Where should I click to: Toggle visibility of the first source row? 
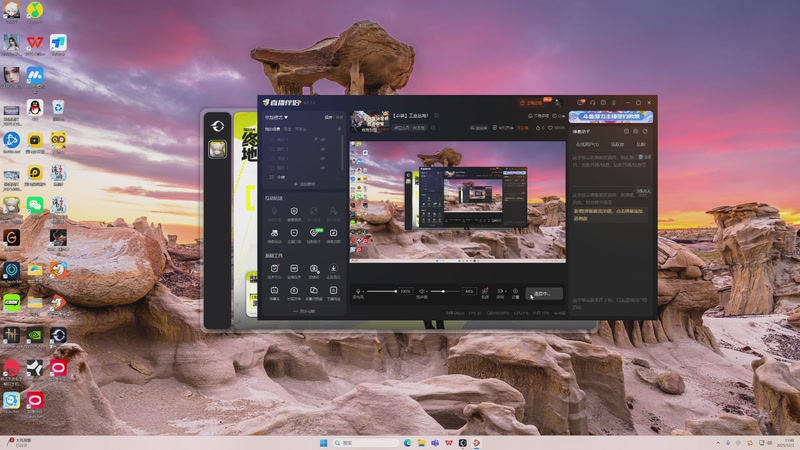tap(323, 139)
